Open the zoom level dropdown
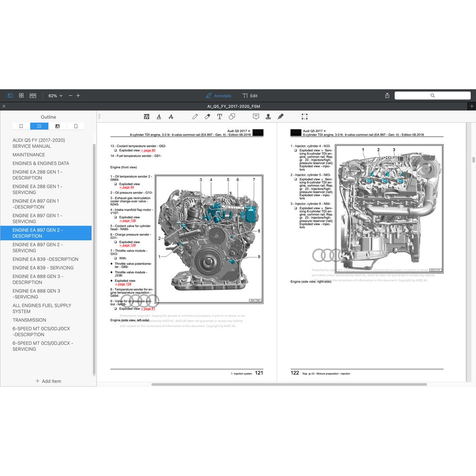The image size is (476, 476). point(55,95)
